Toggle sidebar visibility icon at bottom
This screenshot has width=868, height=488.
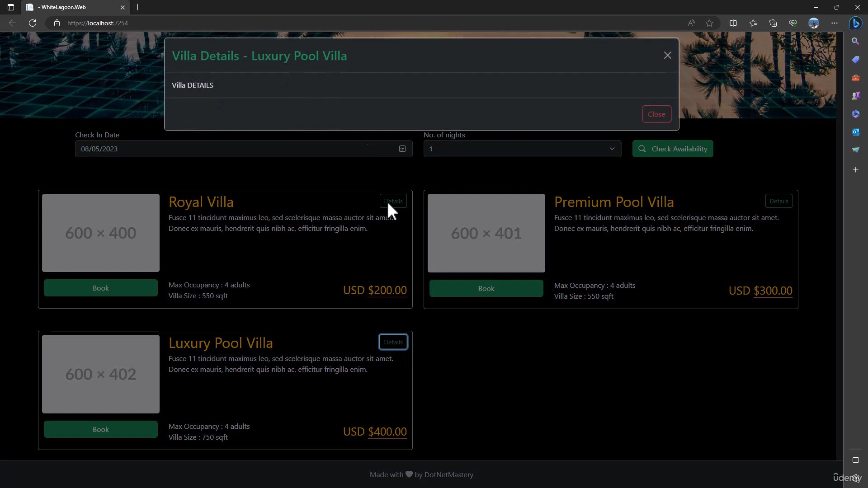point(855,460)
